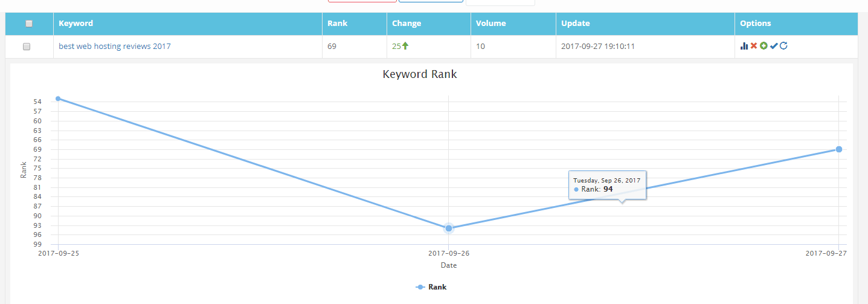Click the green up arrow beside 25
The width and height of the screenshot is (868, 304).
click(405, 46)
